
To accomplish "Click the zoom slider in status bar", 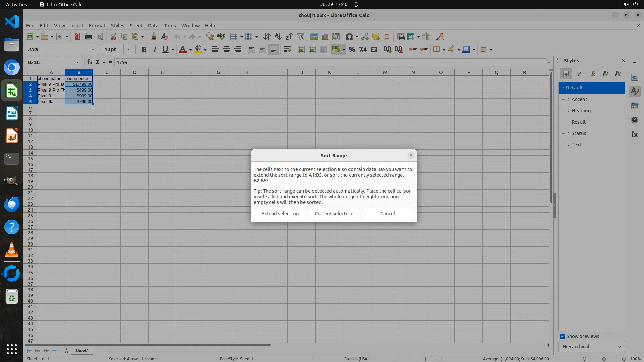I will tap(604, 359).
